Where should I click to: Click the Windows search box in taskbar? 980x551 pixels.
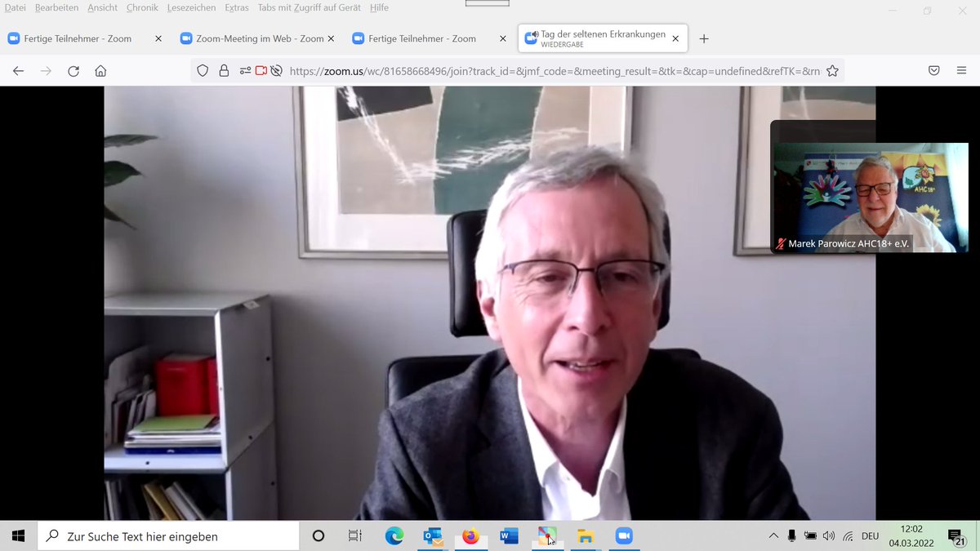pos(168,536)
